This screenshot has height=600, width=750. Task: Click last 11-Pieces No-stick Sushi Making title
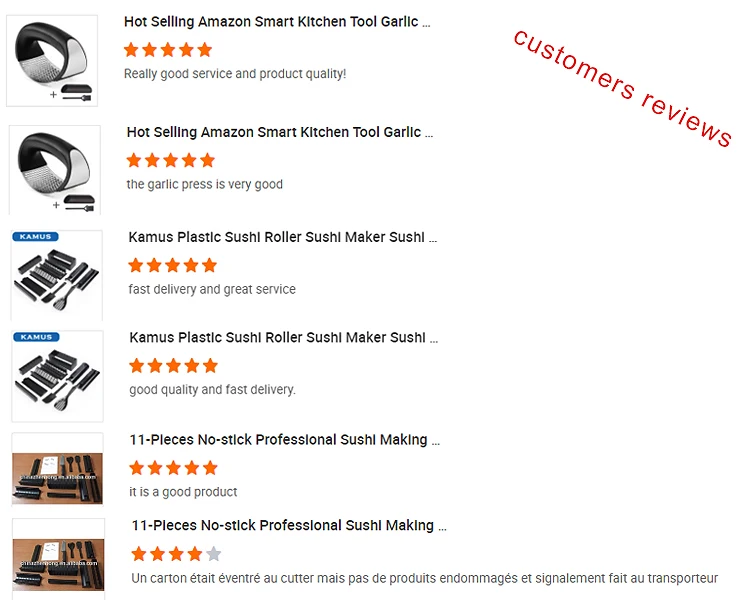[x=289, y=526]
